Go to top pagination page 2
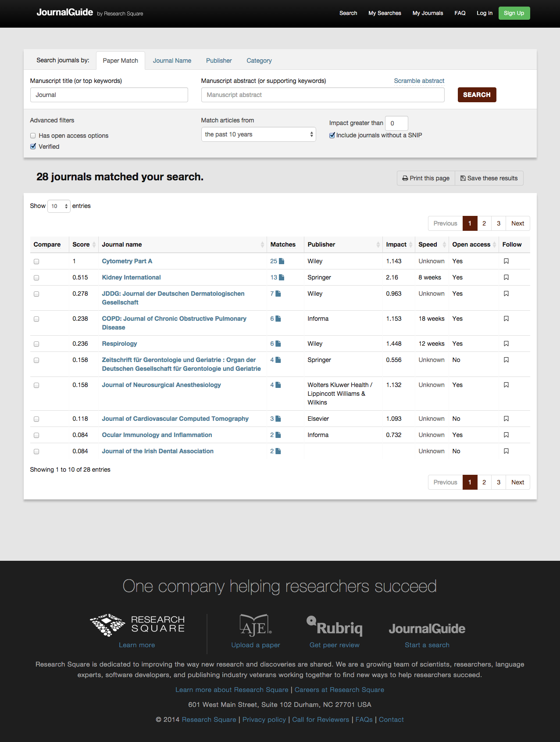 (x=484, y=223)
